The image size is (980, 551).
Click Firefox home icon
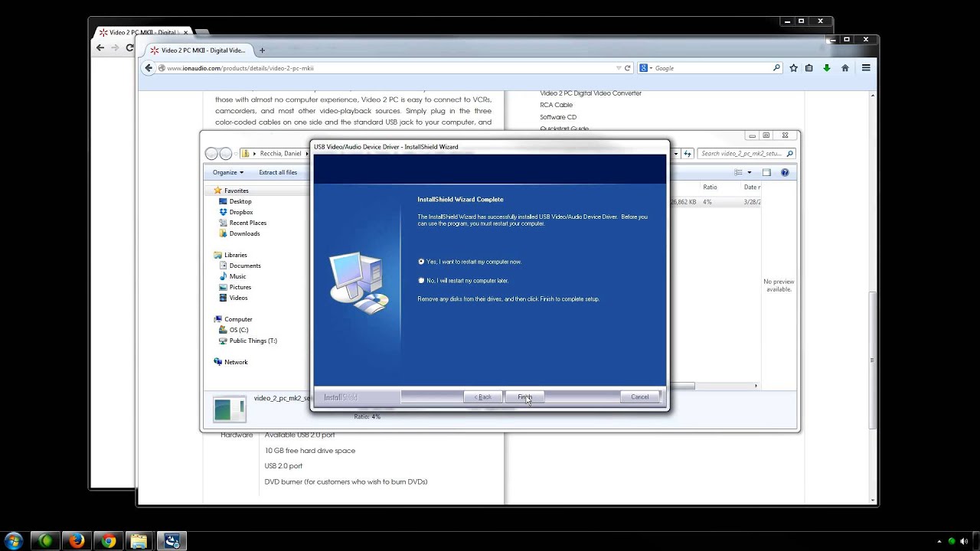(845, 68)
